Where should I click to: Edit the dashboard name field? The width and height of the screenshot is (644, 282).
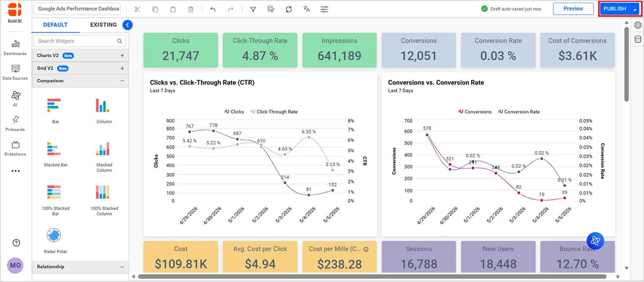[78, 9]
